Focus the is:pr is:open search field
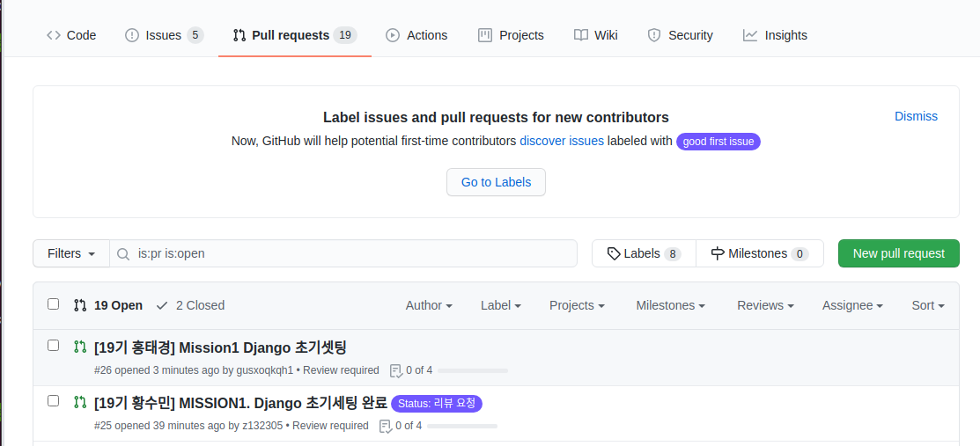The image size is (980, 446). [x=343, y=253]
